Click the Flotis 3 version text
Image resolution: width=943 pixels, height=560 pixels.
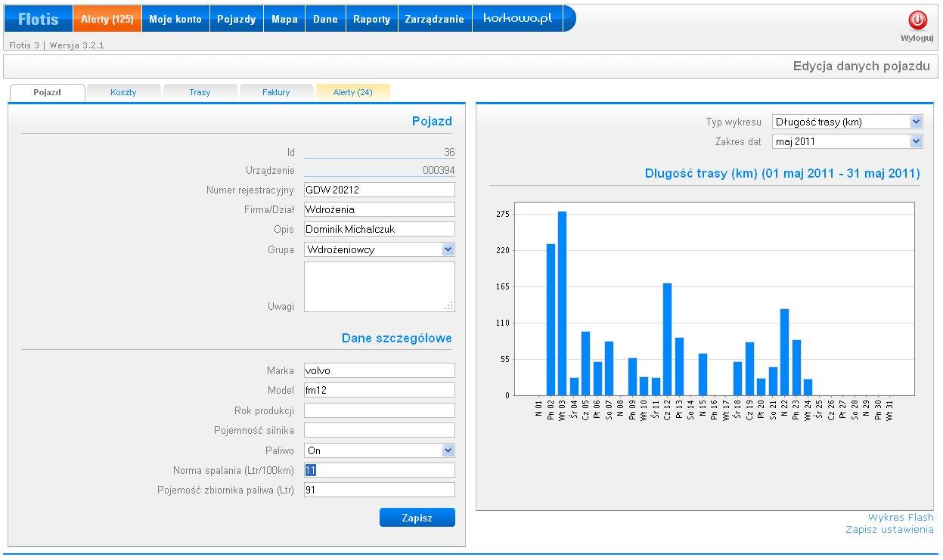click(57, 45)
